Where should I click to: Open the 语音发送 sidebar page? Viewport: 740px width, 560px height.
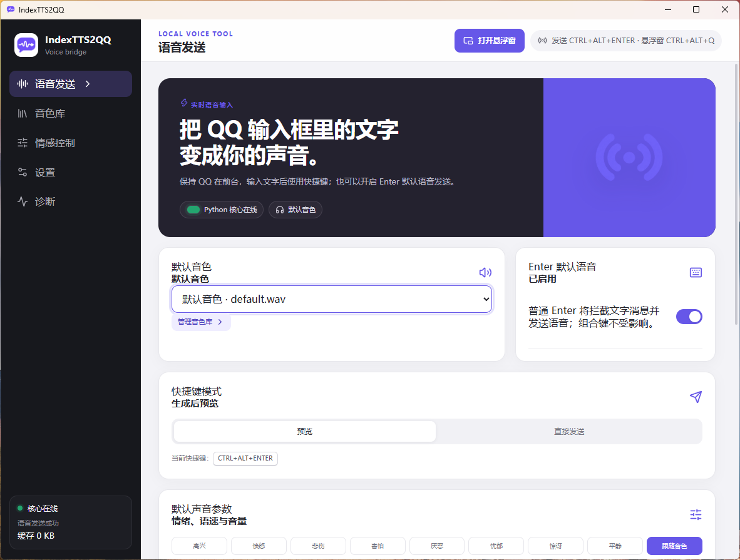pyautogui.click(x=71, y=84)
